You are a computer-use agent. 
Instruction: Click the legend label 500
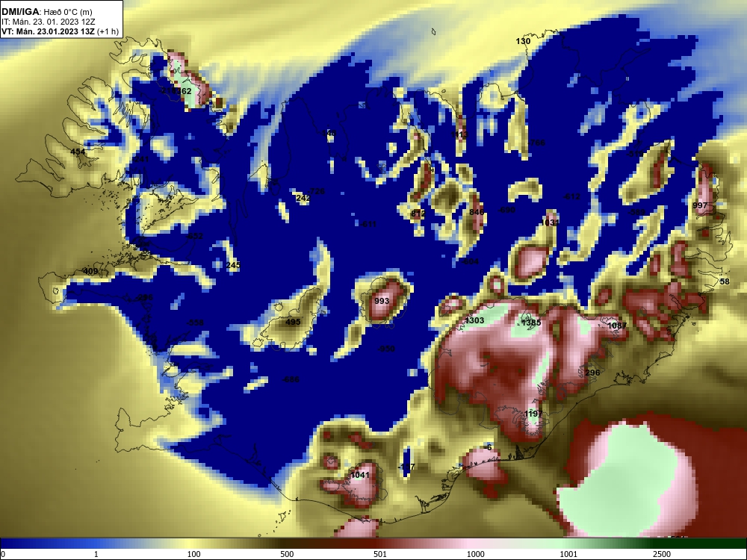pos(287,554)
